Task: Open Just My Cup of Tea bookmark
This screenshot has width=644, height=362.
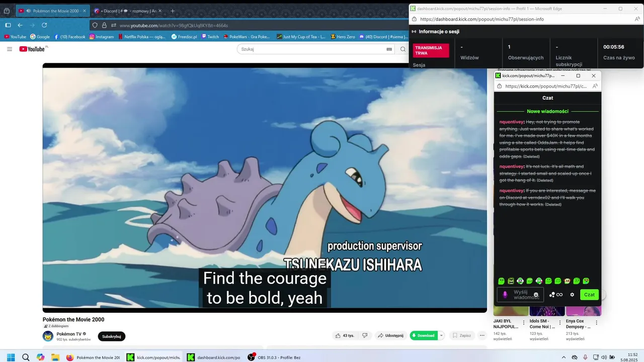Action: click(x=301, y=37)
